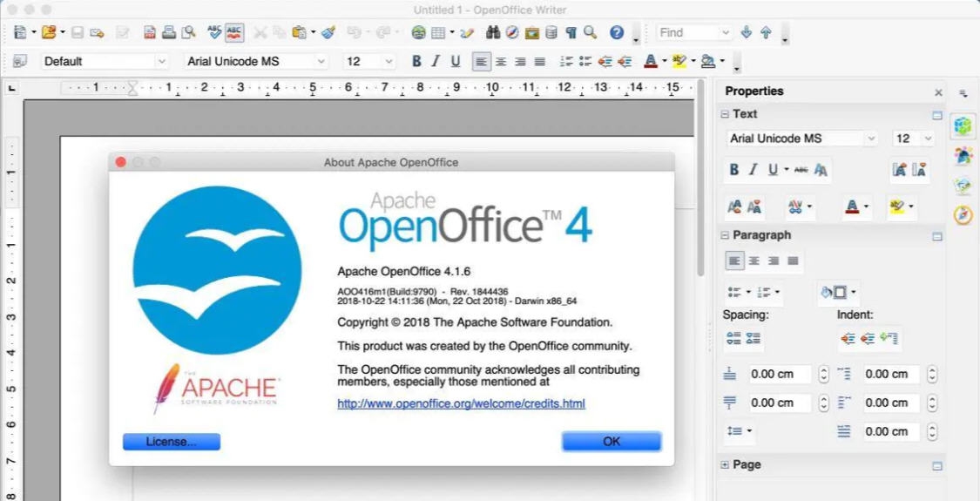Open highlighting color dropdown arrow in toolbar
Viewport: 980px width, 501px height.
click(693, 61)
